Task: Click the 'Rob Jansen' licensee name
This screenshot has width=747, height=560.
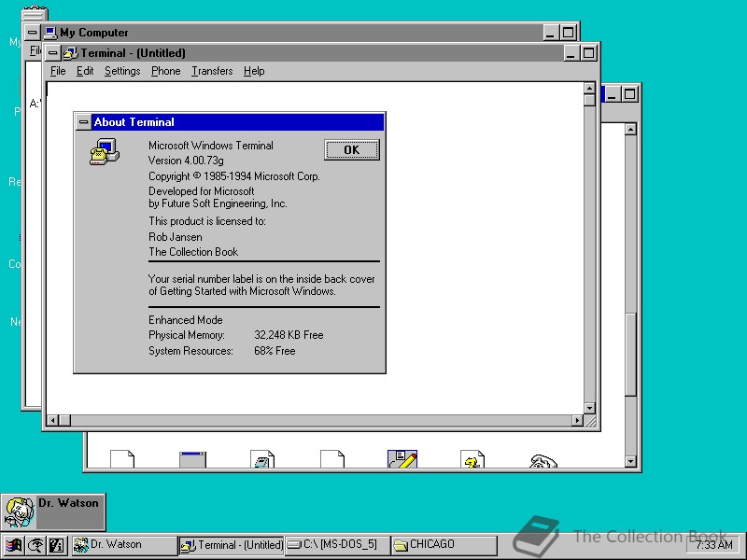Action: (176, 237)
